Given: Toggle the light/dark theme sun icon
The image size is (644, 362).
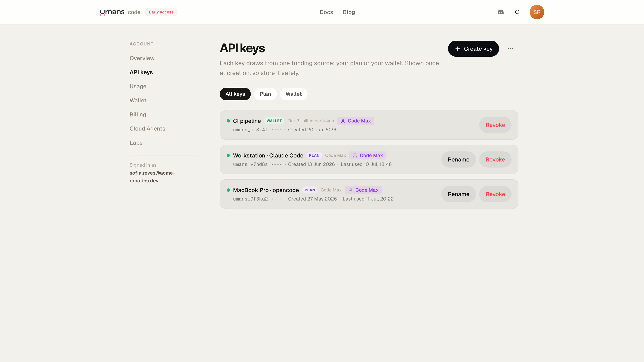Looking at the screenshot, I should (x=517, y=12).
